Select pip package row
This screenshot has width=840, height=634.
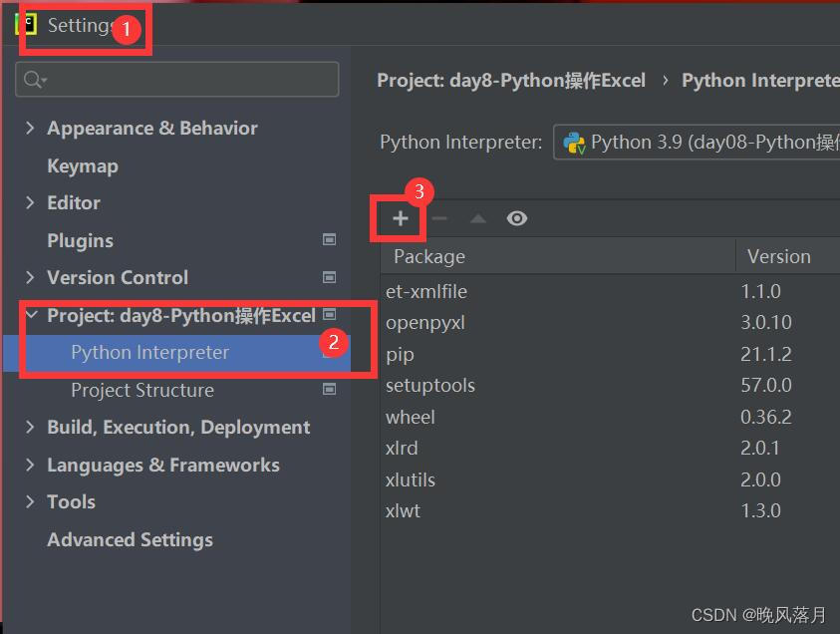[x=610, y=354]
